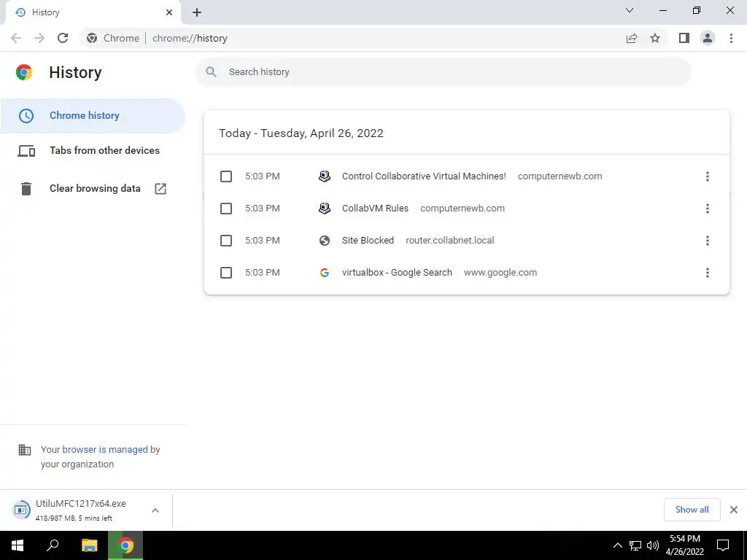Click the download progress icon
The width and height of the screenshot is (747, 560).
(x=21, y=510)
